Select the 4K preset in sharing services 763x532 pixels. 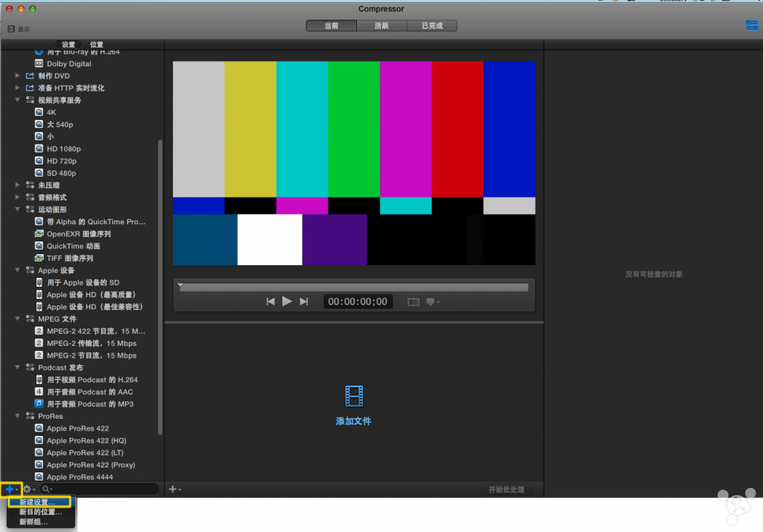pyautogui.click(x=51, y=113)
